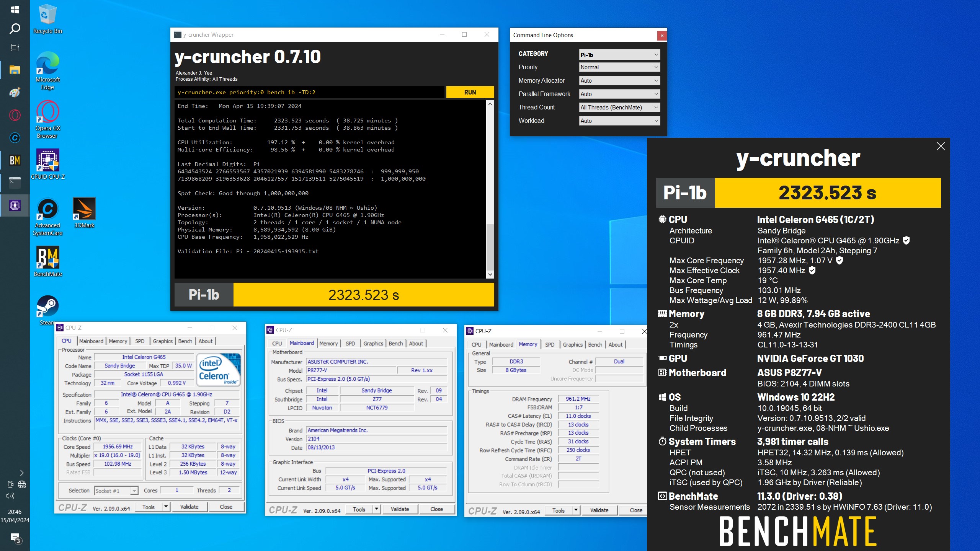Click the Intel Celeron inside logo

tap(219, 370)
